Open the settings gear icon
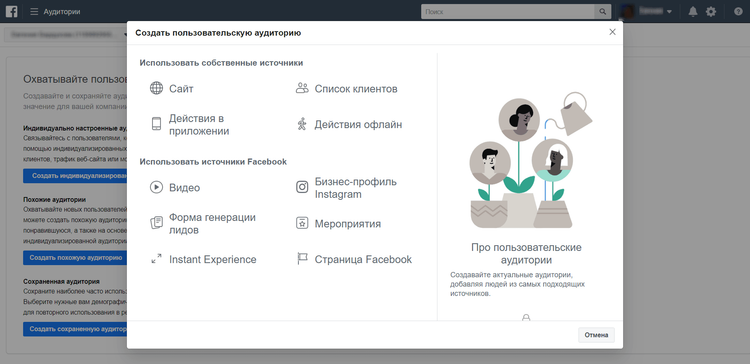750x364 pixels. [x=711, y=12]
